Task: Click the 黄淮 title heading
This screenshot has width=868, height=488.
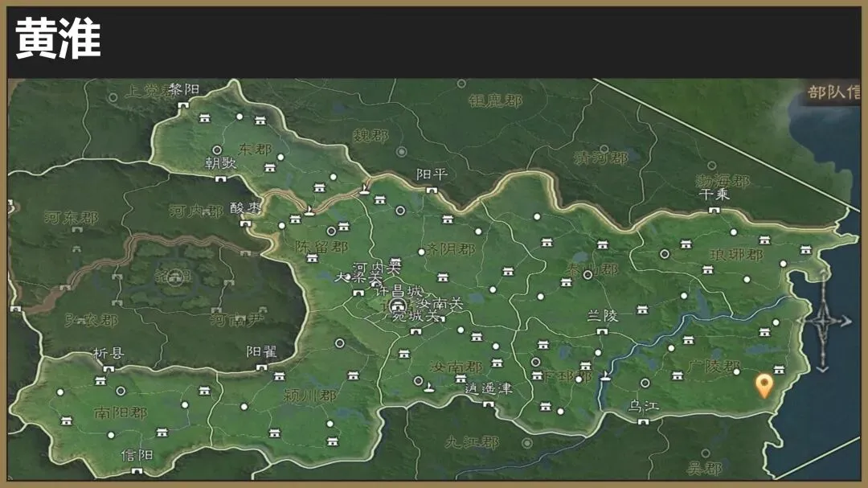Action: pos(58,39)
